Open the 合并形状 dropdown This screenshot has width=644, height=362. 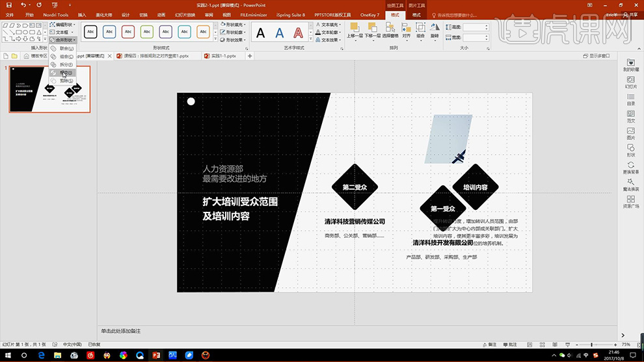coord(63,40)
